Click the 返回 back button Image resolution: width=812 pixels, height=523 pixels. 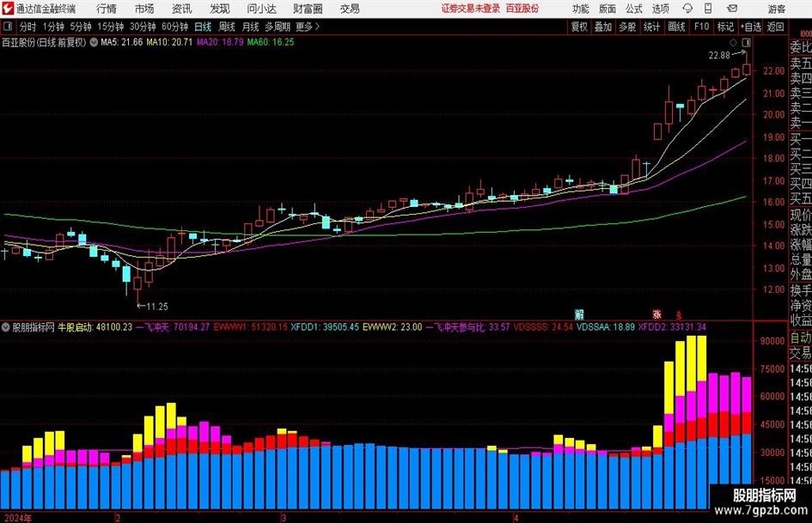tap(775, 27)
